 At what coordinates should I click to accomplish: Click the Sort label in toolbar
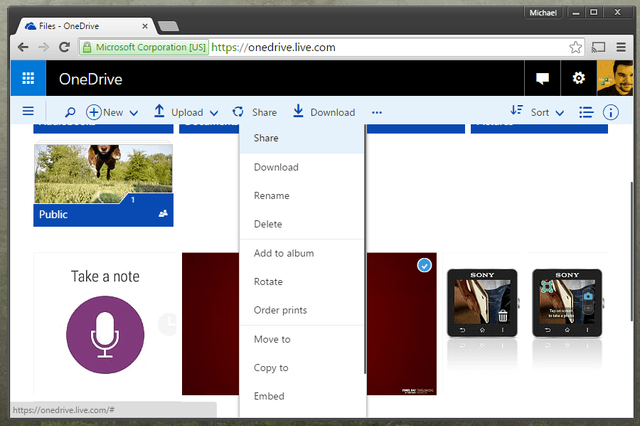point(540,113)
